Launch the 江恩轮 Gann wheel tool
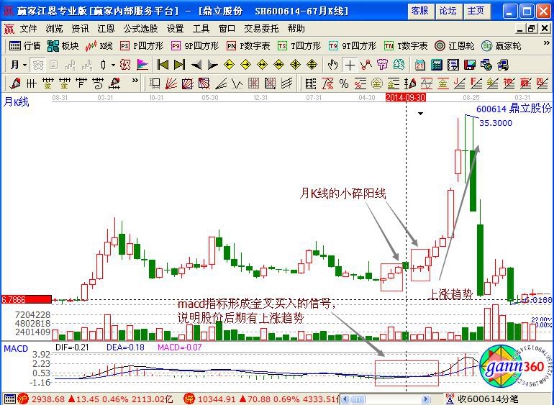This screenshot has width=554, height=405. click(x=454, y=46)
